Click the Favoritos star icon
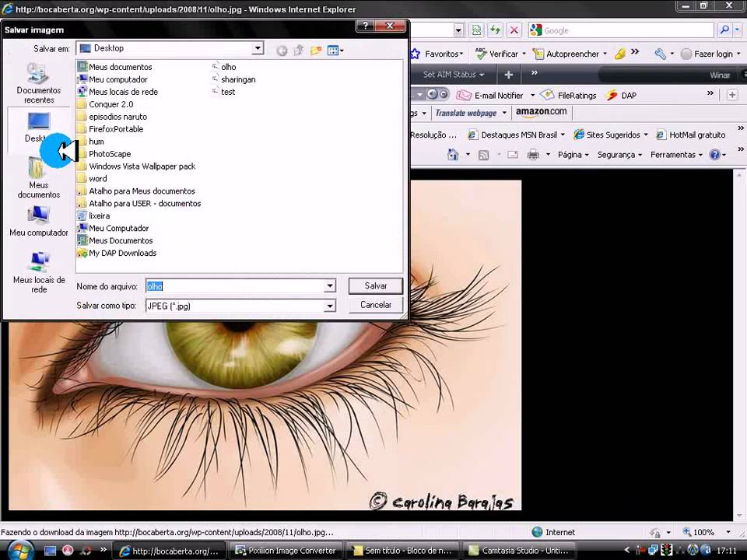 pyautogui.click(x=415, y=54)
